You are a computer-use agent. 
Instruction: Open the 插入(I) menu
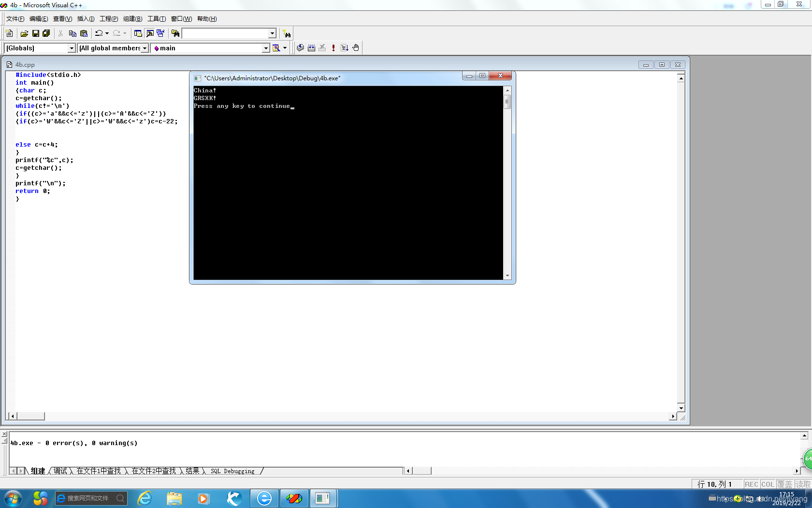point(86,19)
